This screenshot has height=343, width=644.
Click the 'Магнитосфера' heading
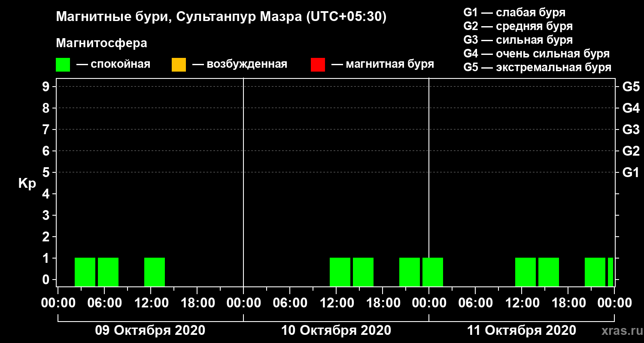click(101, 43)
